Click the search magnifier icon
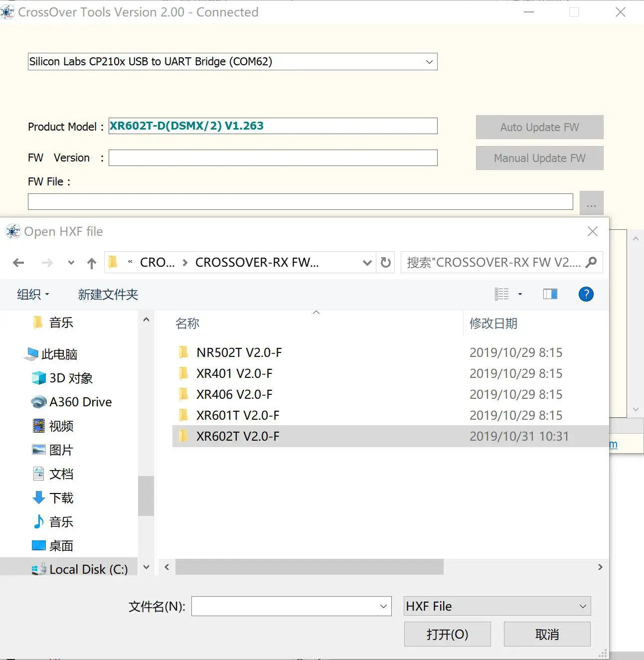Screen dimensions: 644x660 coord(591,262)
